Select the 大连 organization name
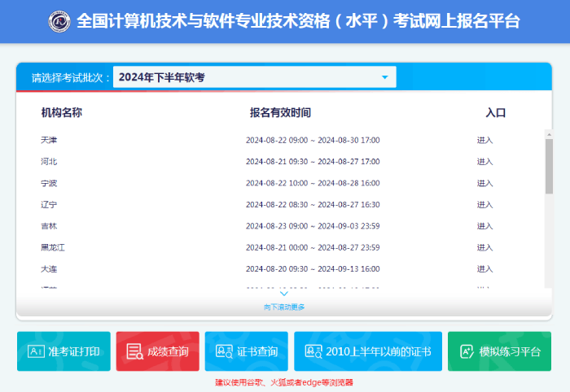Image resolution: width=570 pixels, height=392 pixels. click(x=49, y=268)
